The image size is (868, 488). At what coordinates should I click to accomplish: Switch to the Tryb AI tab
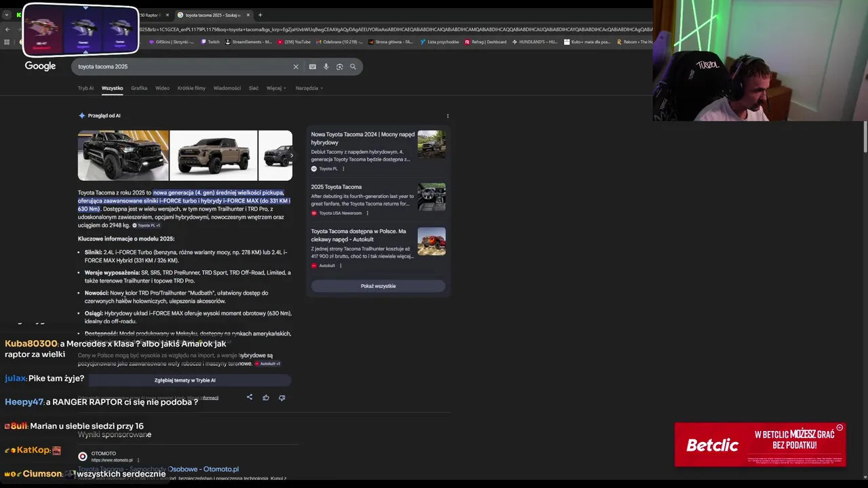pyautogui.click(x=85, y=88)
